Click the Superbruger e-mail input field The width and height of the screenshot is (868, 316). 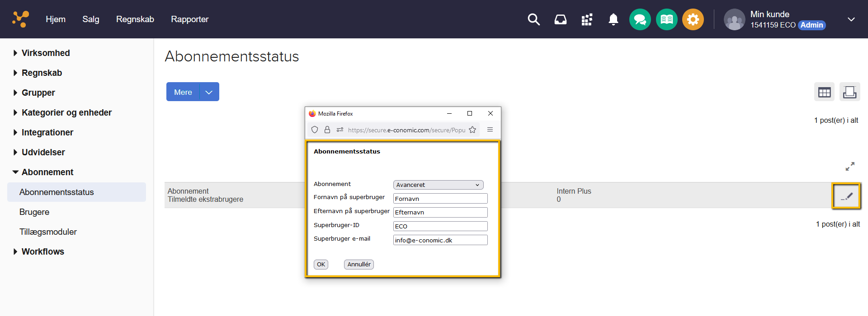pyautogui.click(x=440, y=240)
